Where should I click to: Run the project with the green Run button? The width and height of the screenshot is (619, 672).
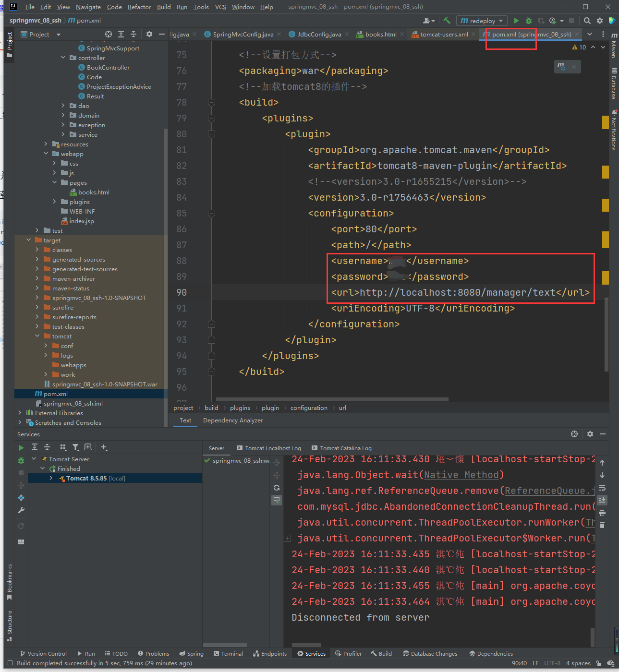pos(516,20)
